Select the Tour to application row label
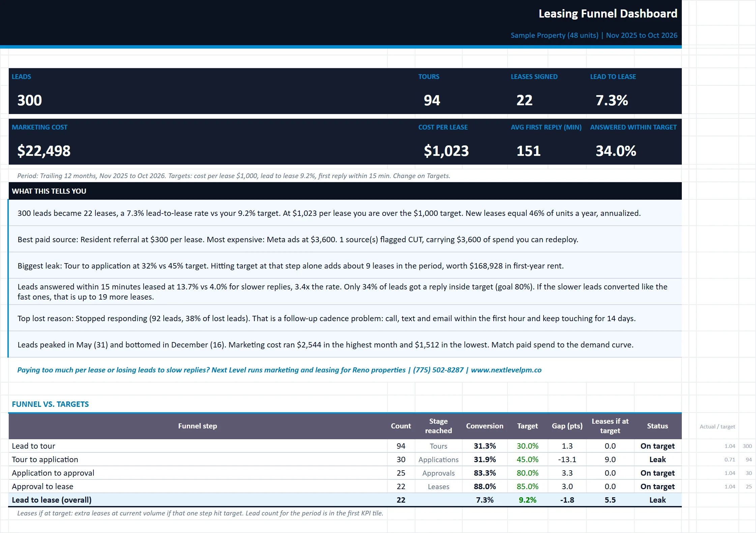Viewport: 756px width, 533px height. pyautogui.click(x=45, y=459)
